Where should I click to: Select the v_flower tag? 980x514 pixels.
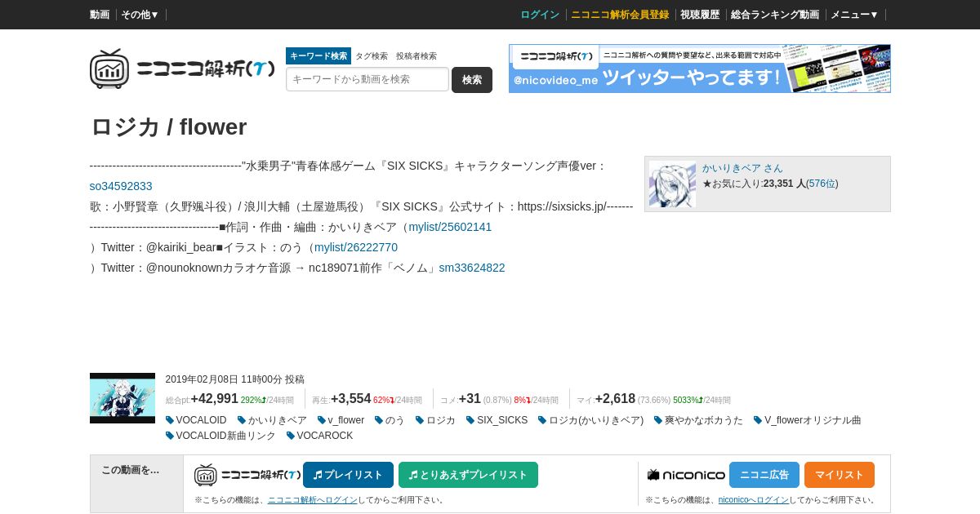pos(341,420)
